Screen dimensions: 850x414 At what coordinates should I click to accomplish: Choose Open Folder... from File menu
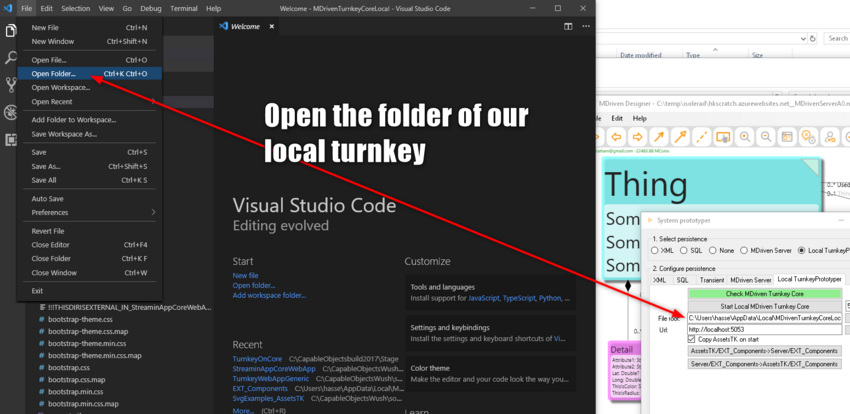click(x=53, y=73)
